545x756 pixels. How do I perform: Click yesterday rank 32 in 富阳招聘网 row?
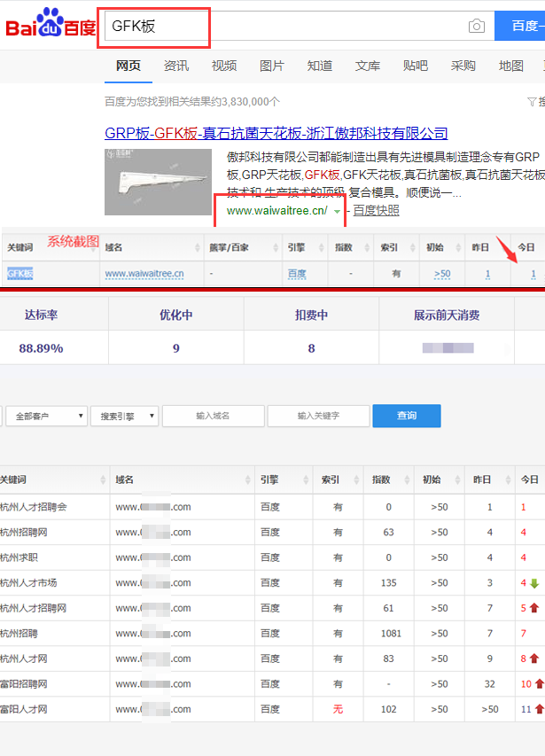coord(489,684)
